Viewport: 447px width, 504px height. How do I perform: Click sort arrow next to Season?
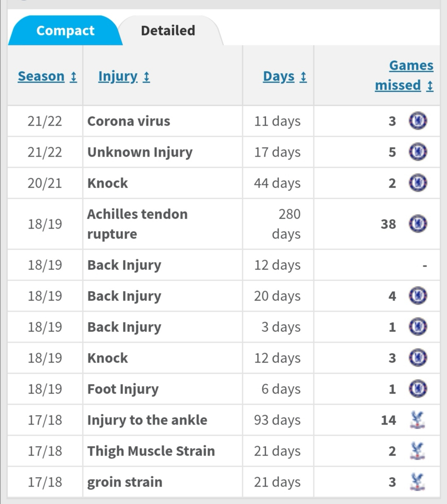click(73, 77)
